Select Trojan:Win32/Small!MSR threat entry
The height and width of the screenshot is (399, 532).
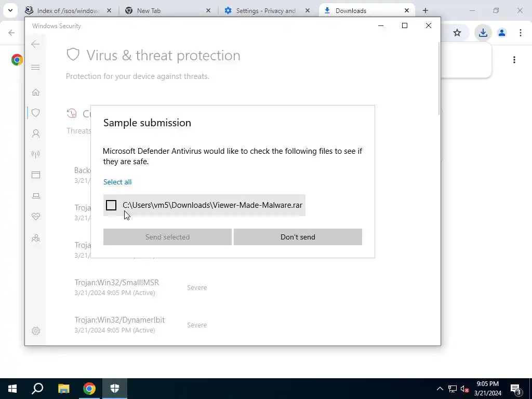117,287
